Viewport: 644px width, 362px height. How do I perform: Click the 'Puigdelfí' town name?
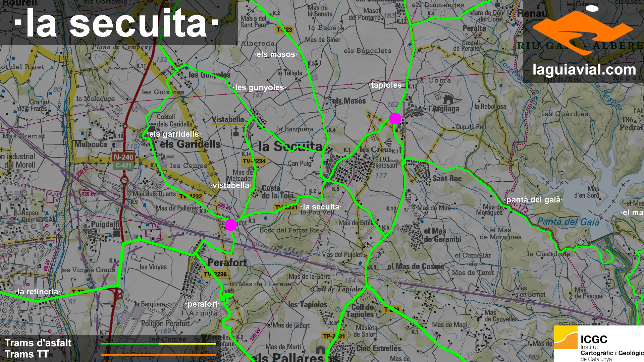point(106,224)
